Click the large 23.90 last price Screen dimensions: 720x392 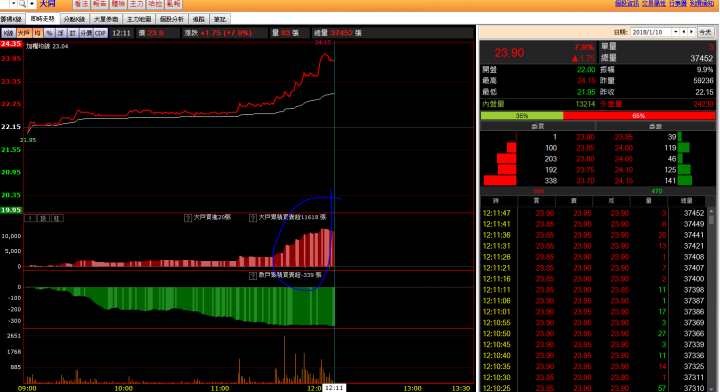(x=509, y=53)
